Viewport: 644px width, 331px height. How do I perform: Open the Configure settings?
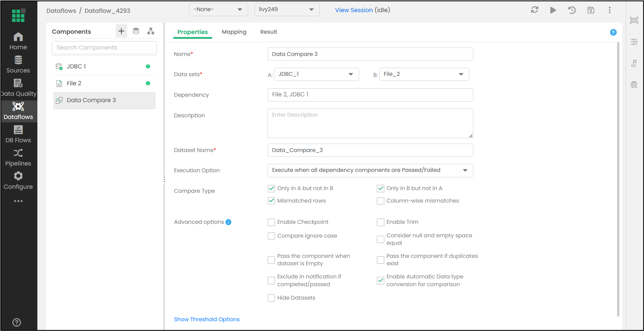[x=18, y=181]
